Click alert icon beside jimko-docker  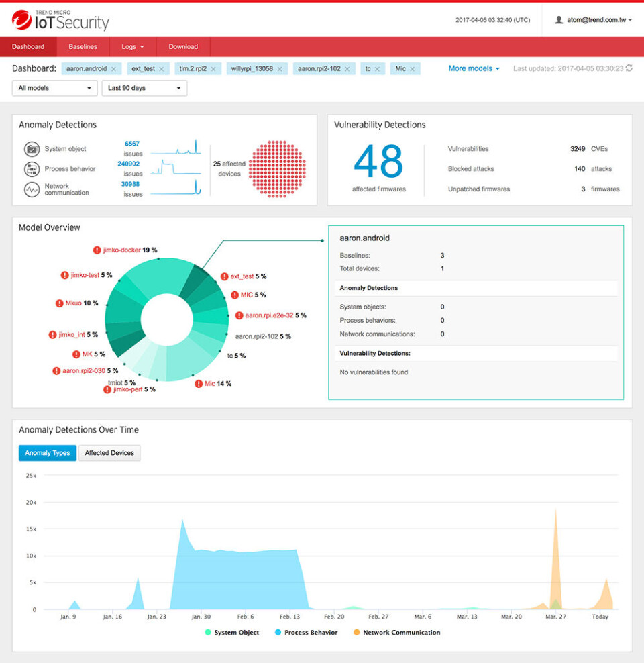pos(97,250)
